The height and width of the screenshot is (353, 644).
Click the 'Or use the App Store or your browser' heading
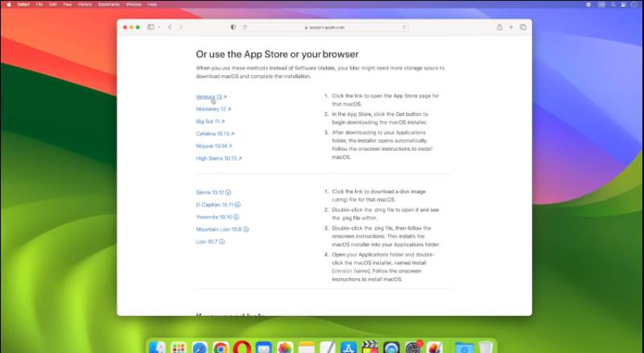pyautogui.click(x=277, y=54)
